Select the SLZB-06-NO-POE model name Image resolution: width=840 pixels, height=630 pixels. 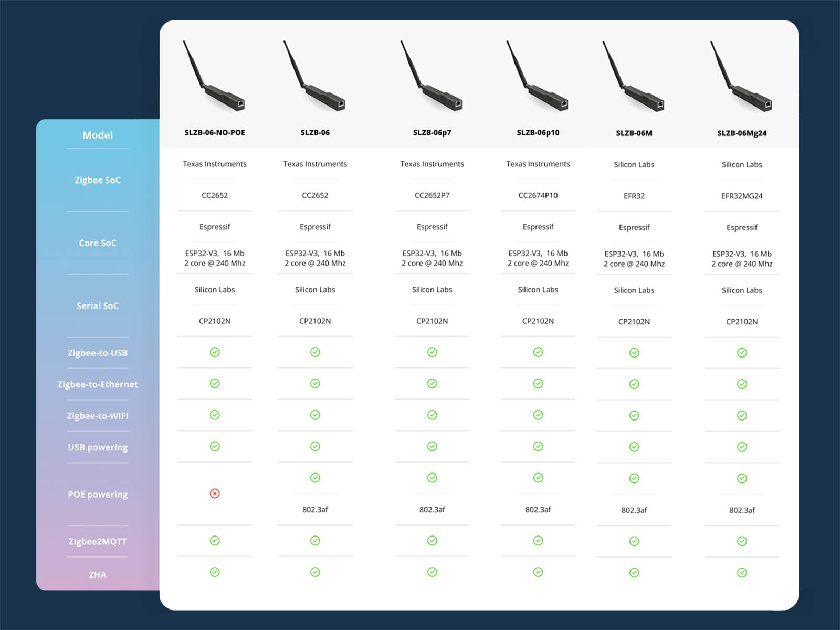(215, 133)
